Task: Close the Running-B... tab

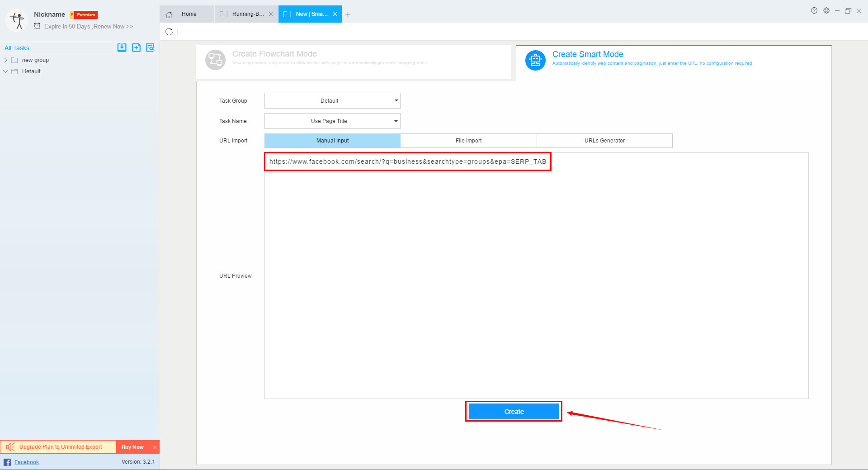Action: coord(271,14)
